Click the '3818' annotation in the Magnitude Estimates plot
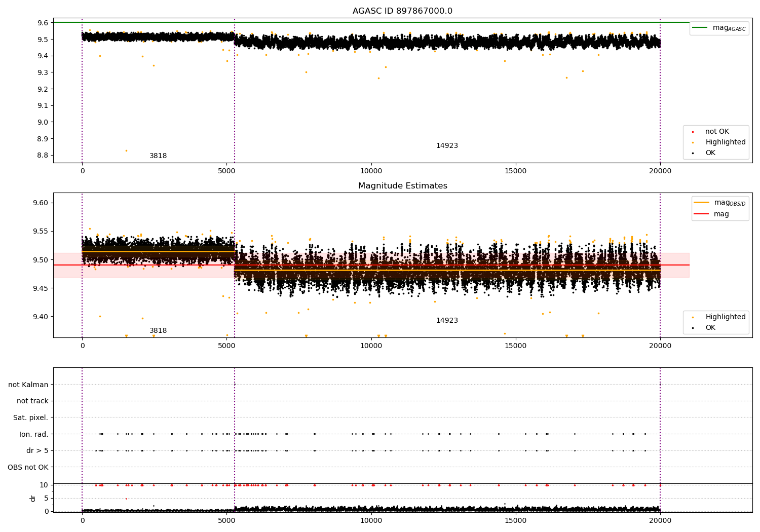This screenshot has height=532, width=760. pyautogui.click(x=158, y=331)
